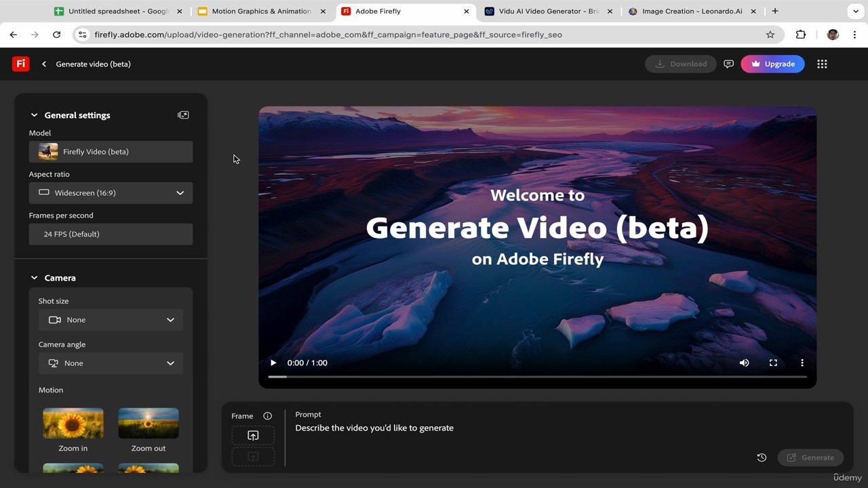Switch to Image Creation Leonardo.Ai tab
The width and height of the screenshot is (868, 488).
click(x=692, y=12)
